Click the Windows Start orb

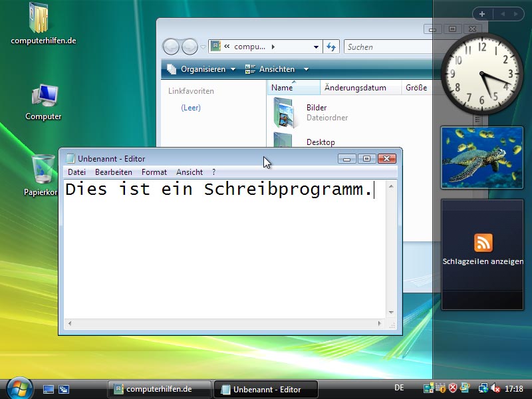[x=19, y=388]
